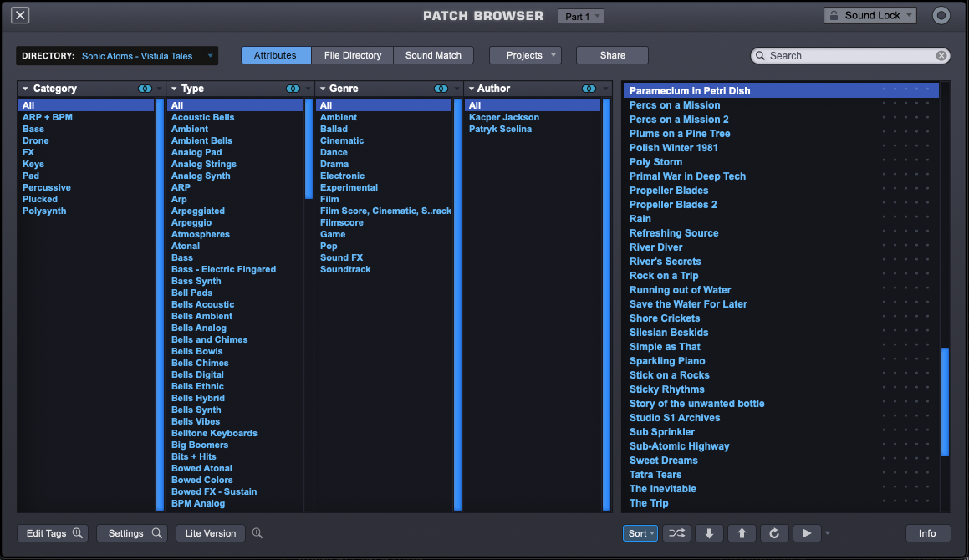The image size is (969, 560).
Task: Step to next patch with down arrow
Action: (x=710, y=532)
